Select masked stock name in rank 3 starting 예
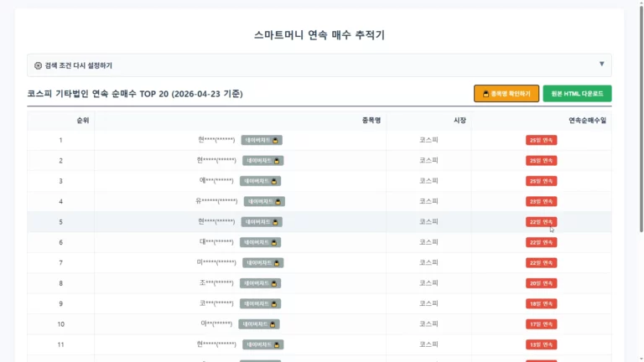 (x=216, y=181)
